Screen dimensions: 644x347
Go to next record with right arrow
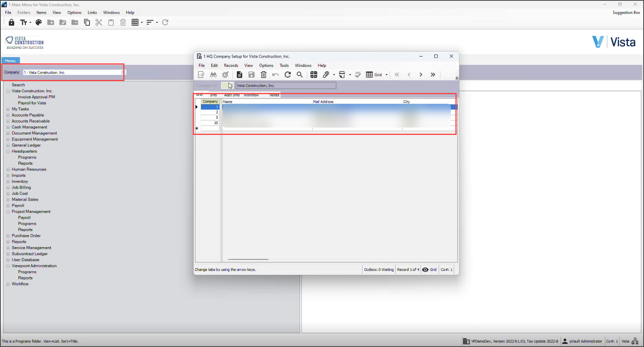(x=421, y=75)
